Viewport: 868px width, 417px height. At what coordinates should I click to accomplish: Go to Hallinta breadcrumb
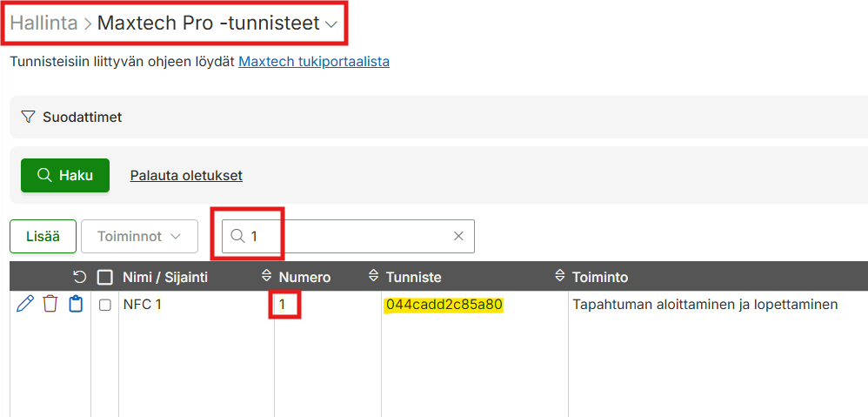(43, 24)
